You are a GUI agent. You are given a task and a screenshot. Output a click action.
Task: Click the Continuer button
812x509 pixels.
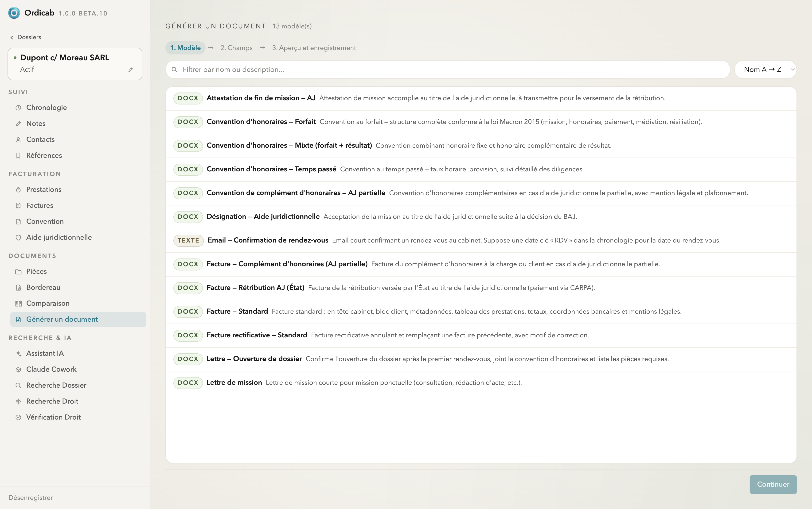point(773,484)
